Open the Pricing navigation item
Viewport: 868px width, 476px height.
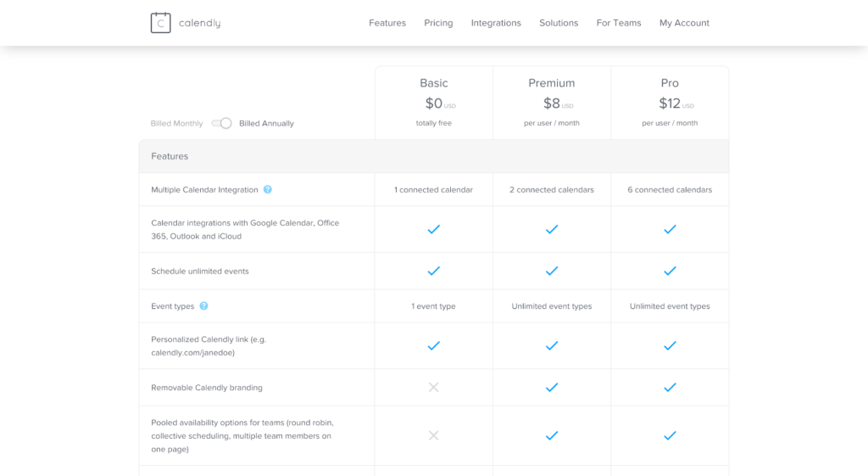pyautogui.click(x=438, y=23)
